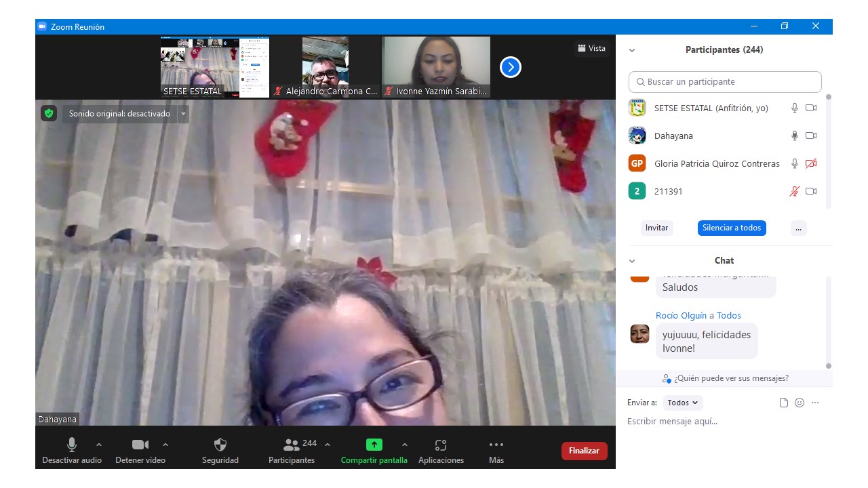Click Silenciar a todos button
The width and height of the screenshot is (868, 488).
click(732, 228)
